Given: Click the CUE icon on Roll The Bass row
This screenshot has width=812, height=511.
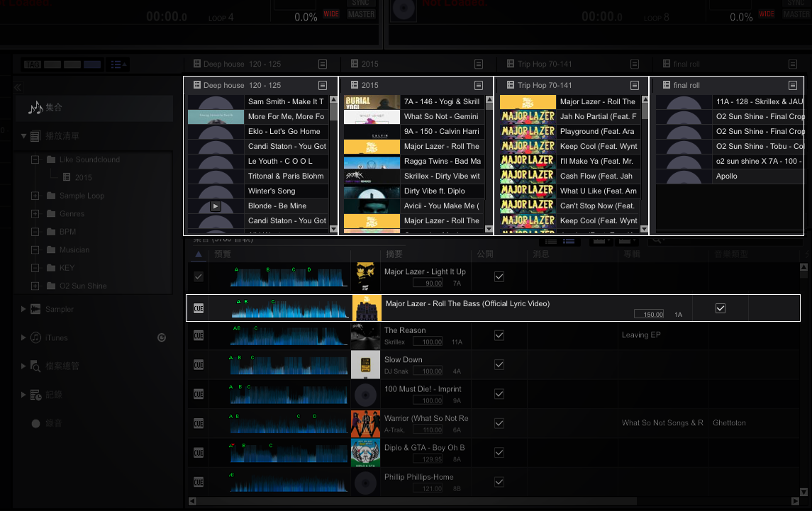Looking at the screenshot, I should [x=199, y=308].
